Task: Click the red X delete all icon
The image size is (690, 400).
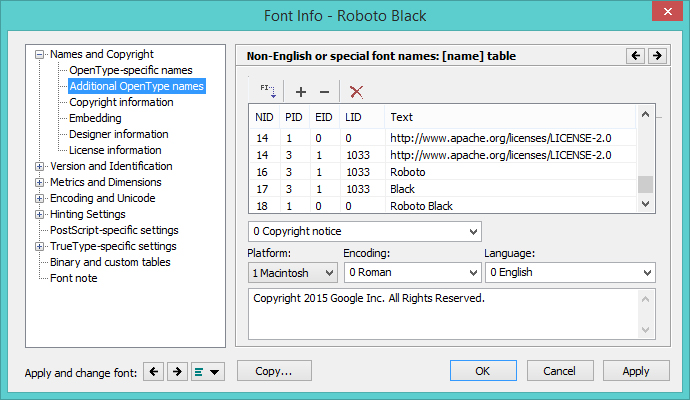Action: coord(356,91)
